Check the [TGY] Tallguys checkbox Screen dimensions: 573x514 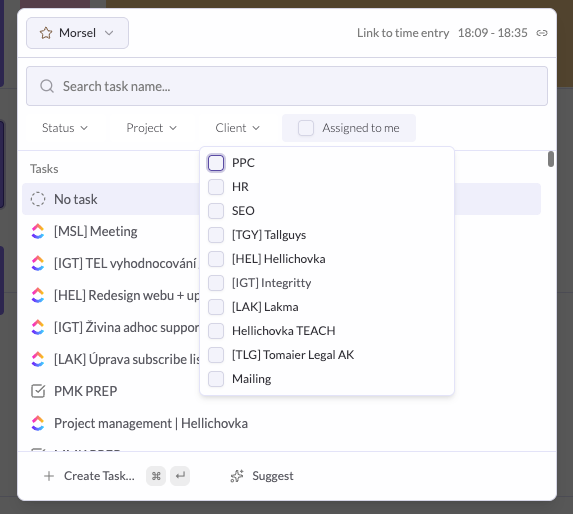pyautogui.click(x=216, y=235)
